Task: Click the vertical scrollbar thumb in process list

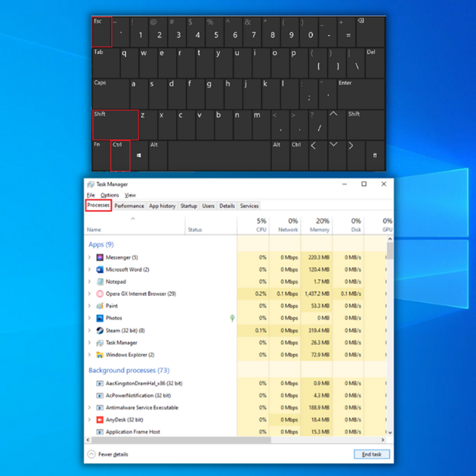Action: coord(390,251)
